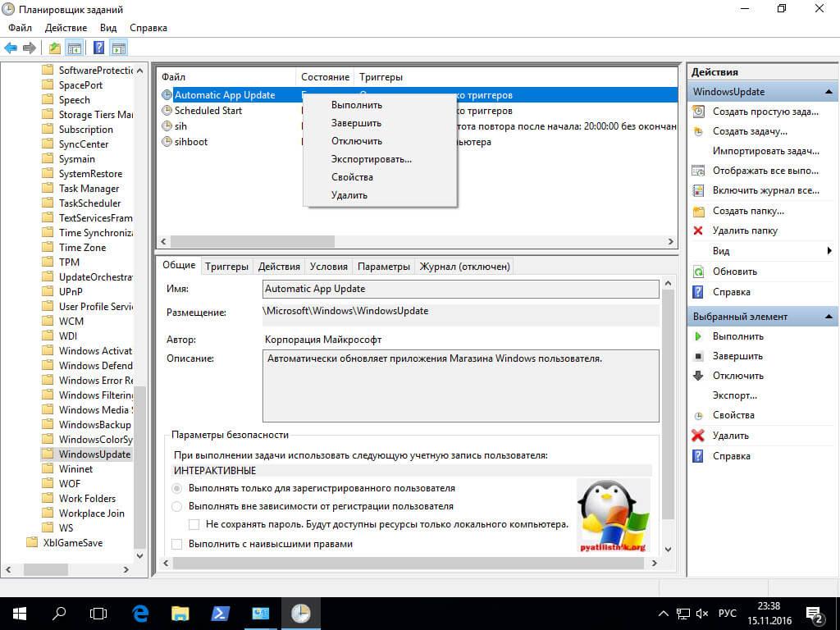Click Создать простую задачу in Actions pane
The image size is (840, 630).
[765, 112]
